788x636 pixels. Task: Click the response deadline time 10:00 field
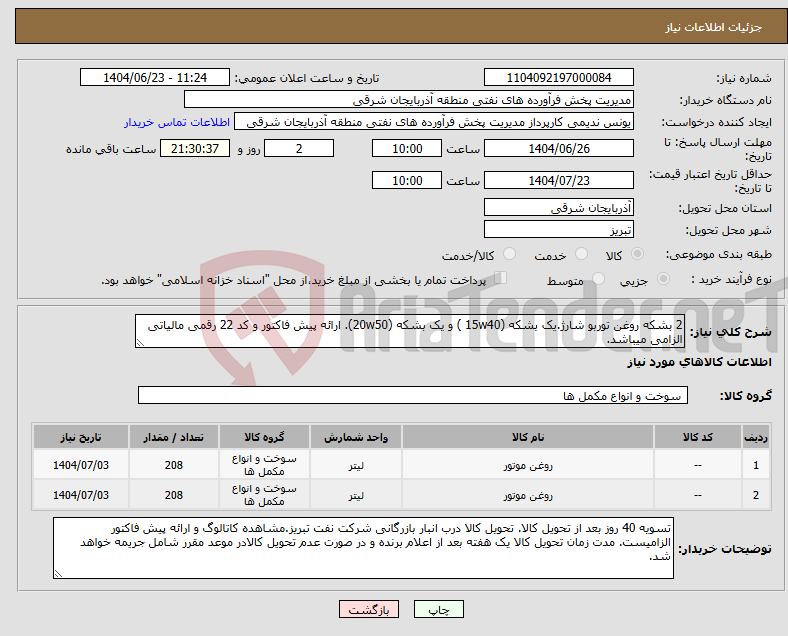407,148
